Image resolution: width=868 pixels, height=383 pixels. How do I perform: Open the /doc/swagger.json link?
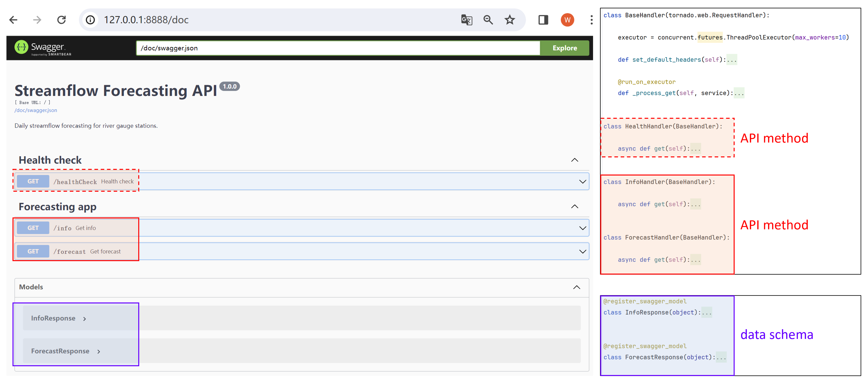point(36,110)
